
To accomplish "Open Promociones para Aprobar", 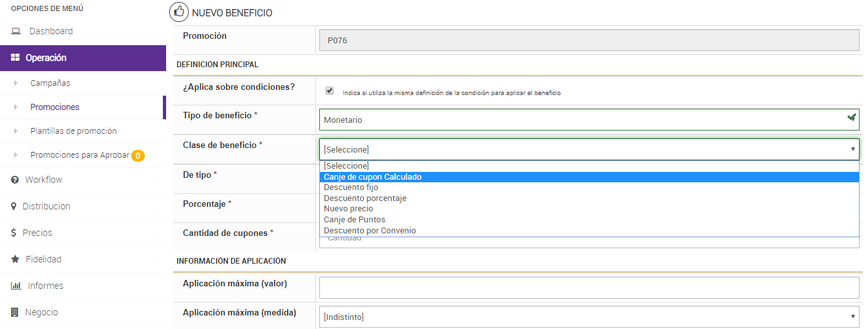I will pyautogui.click(x=79, y=155).
